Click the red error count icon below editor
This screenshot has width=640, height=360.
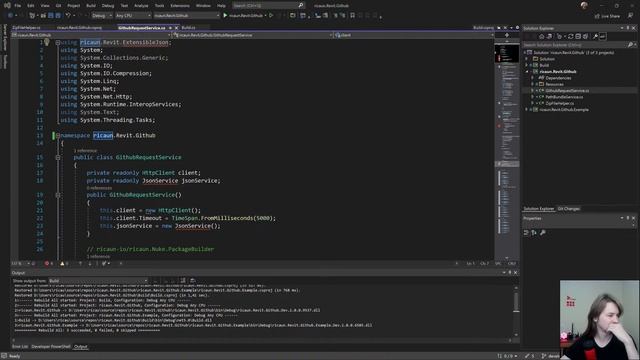pos(47,264)
